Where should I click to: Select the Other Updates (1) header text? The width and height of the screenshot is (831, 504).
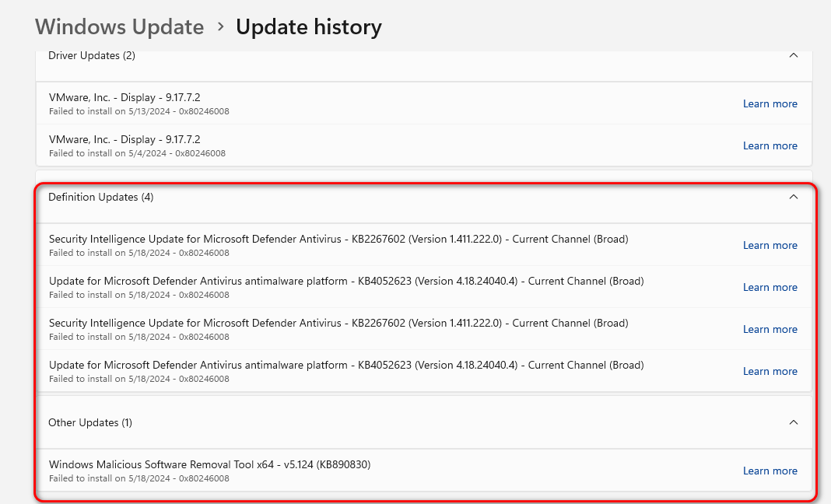(x=90, y=423)
